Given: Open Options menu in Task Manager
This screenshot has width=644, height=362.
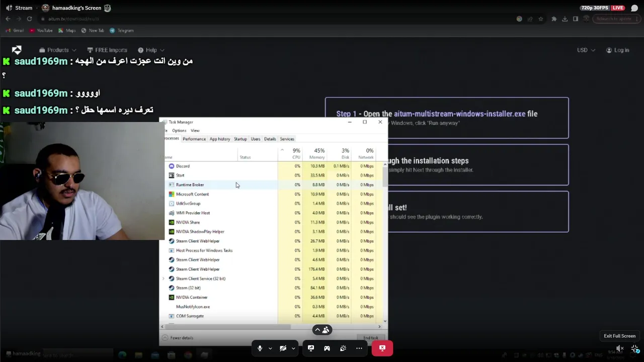Looking at the screenshot, I should tap(179, 131).
